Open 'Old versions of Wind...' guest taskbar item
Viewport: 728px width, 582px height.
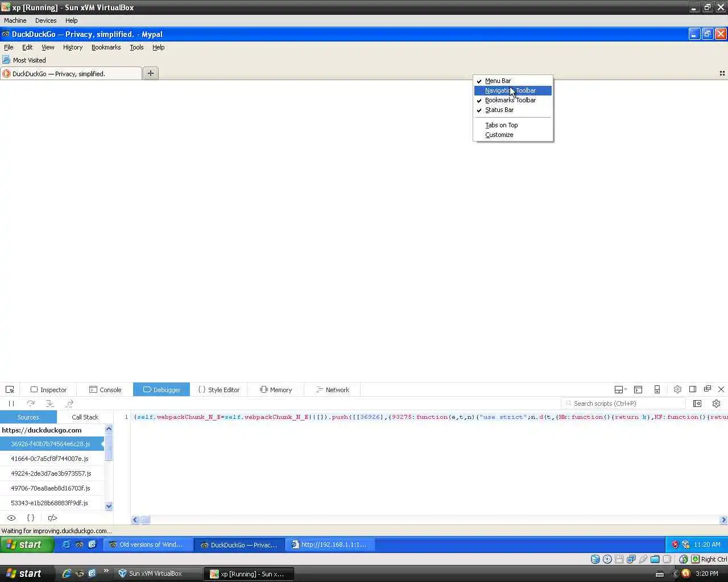click(147, 544)
